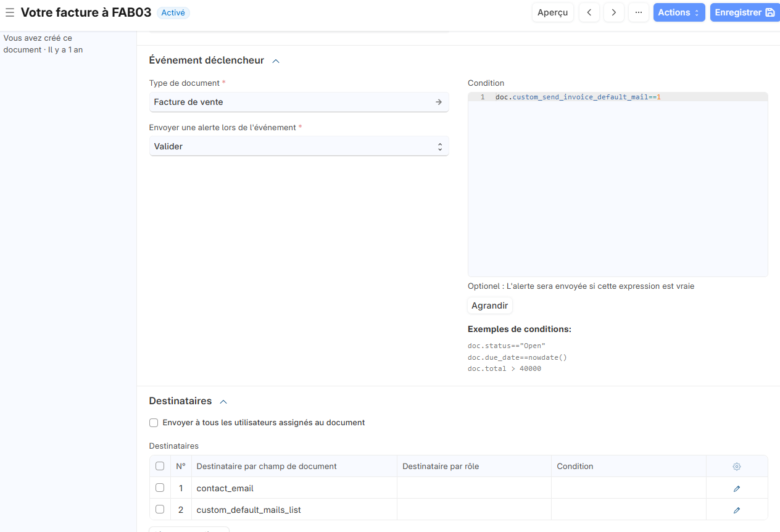The width and height of the screenshot is (780, 532).
Task: Click the Aperçu button
Action: click(552, 12)
